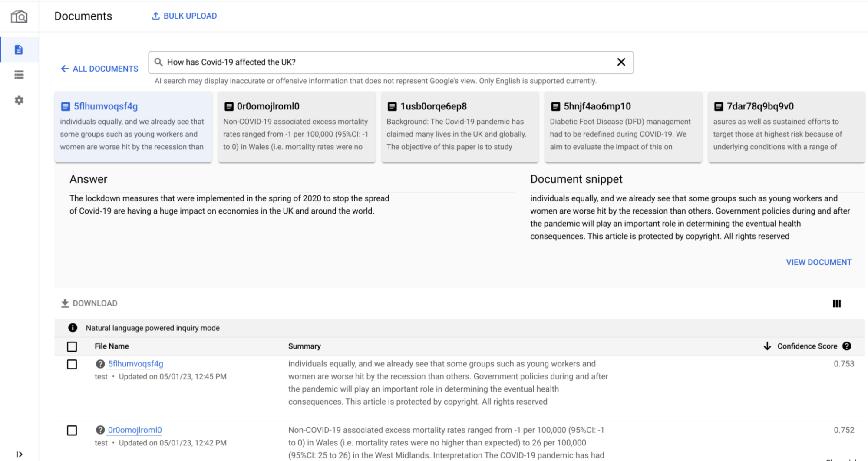
Task: Click the Download button
Action: coord(89,303)
